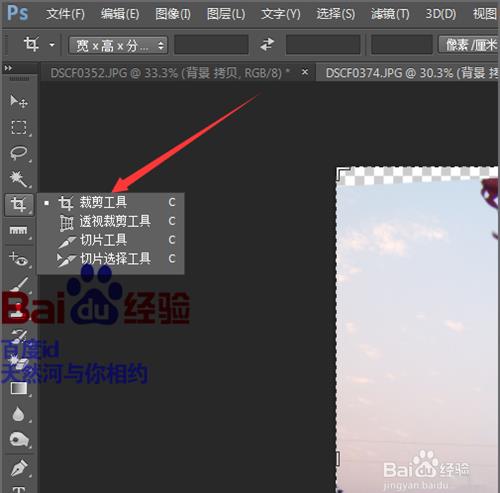Viewport: 500px width, 493px height.
Task: Click the top-left crop corner handle
Action: tap(343, 174)
